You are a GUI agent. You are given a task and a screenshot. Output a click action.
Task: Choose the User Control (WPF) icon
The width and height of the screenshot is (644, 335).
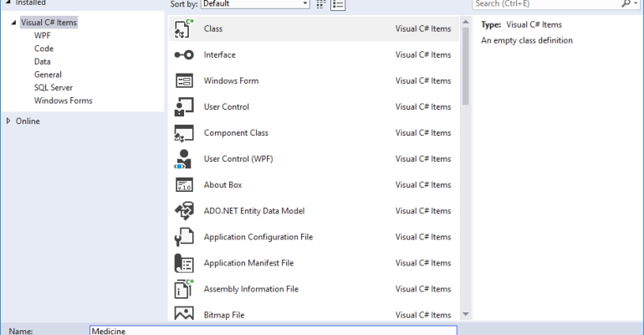[184, 159]
